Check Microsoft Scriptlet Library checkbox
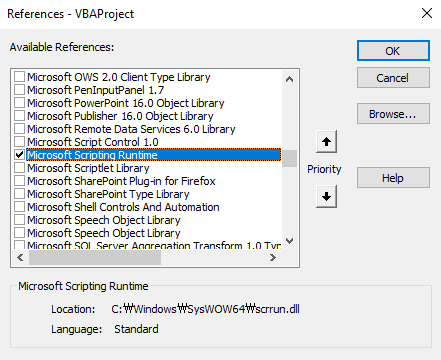Viewport: 441px width, 360px height. (19, 168)
